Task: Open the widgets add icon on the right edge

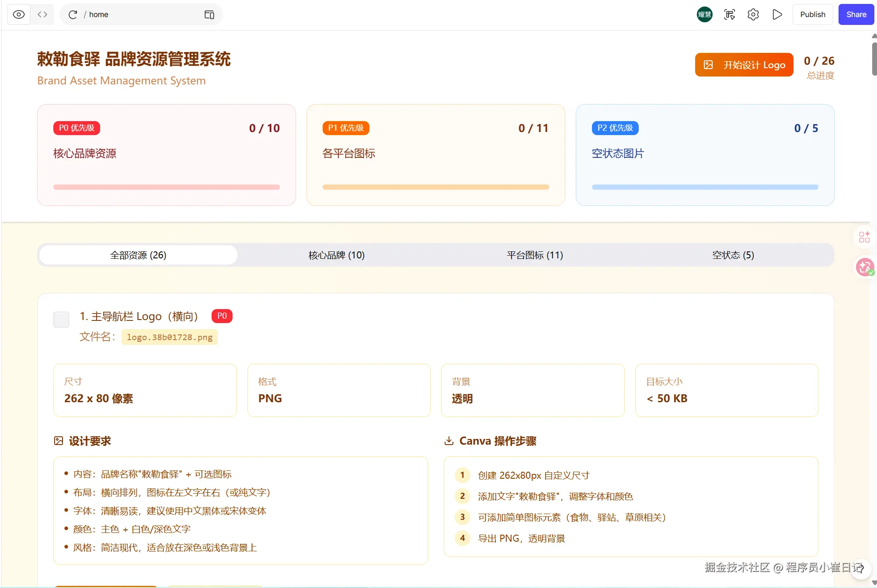Action: [x=864, y=237]
